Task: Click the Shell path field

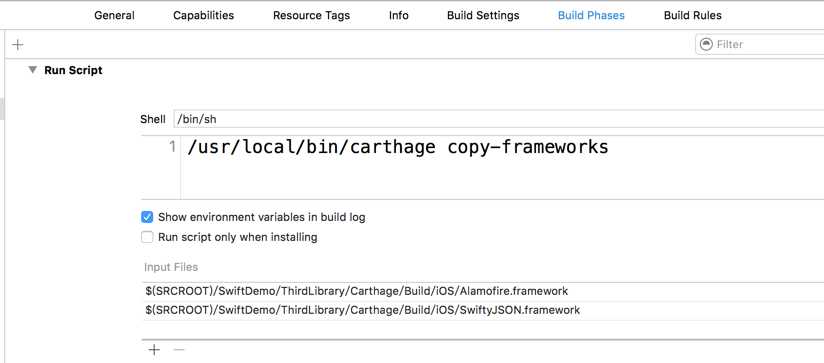Action: pyautogui.click(x=499, y=119)
